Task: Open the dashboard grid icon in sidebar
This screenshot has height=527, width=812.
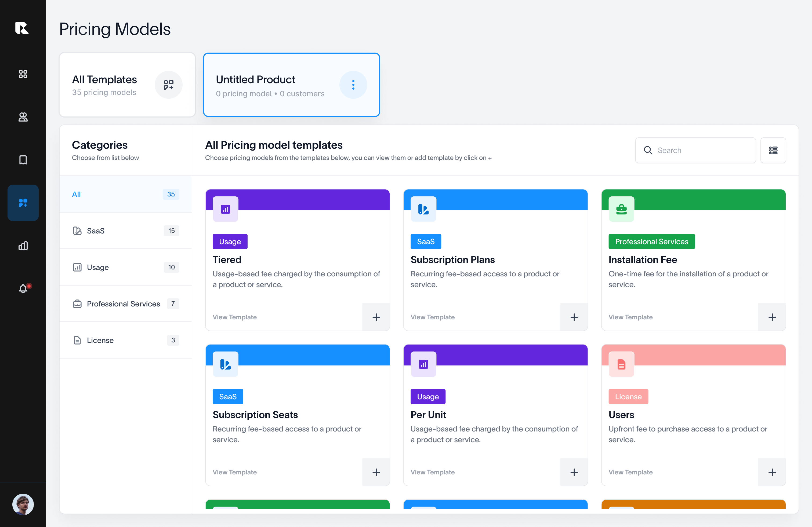Action: coord(23,74)
